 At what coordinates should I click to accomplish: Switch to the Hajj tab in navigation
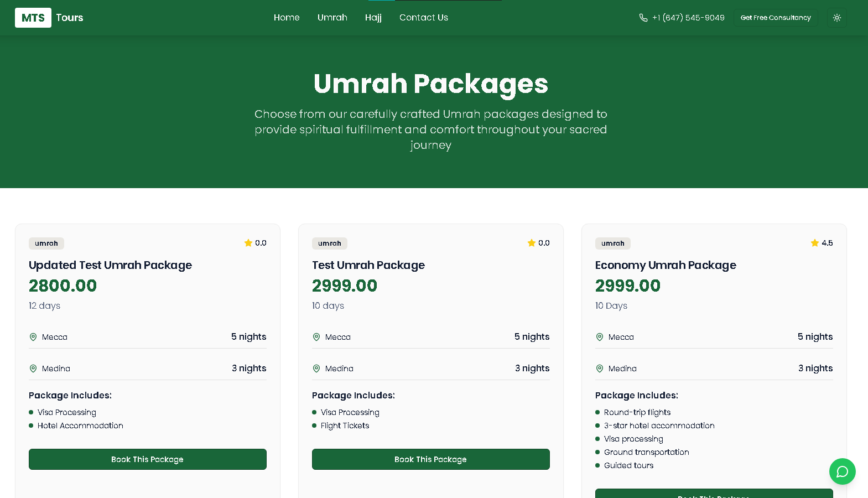pyautogui.click(x=373, y=17)
